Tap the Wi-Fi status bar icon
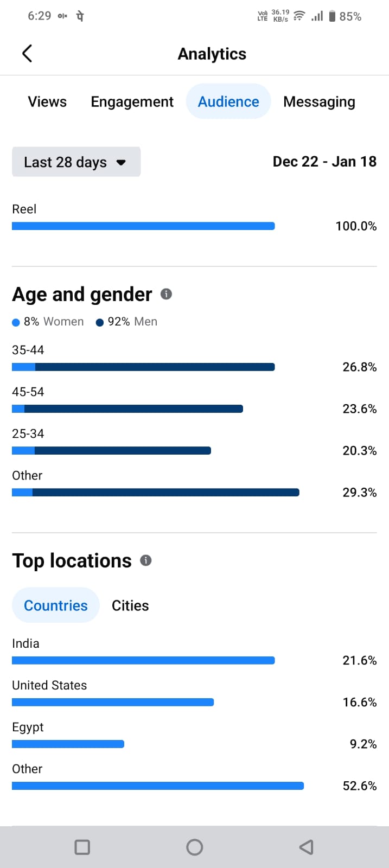This screenshot has width=389, height=868. click(x=299, y=16)
